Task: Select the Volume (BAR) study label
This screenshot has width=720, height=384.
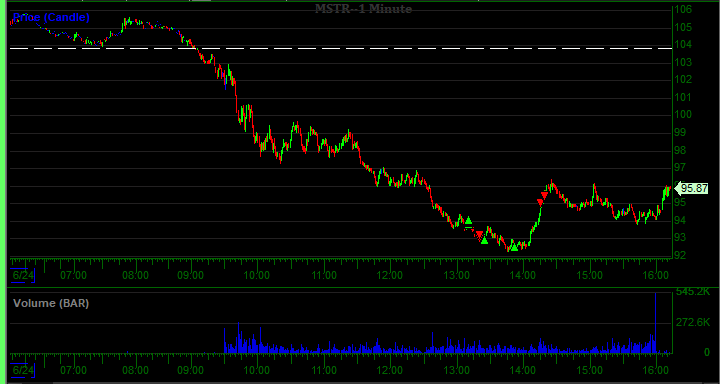Action: [x=51, y=303]
